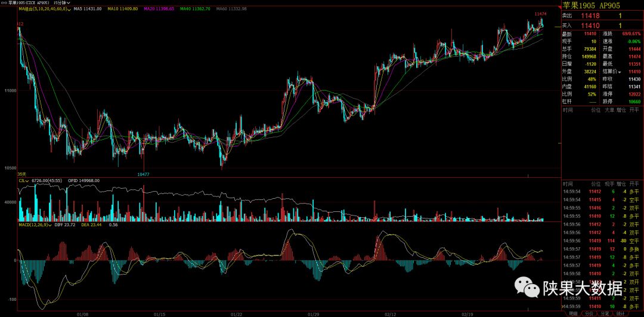Select the MA40 11362.70 label
The image size is (644, 317).
[196, 8]
